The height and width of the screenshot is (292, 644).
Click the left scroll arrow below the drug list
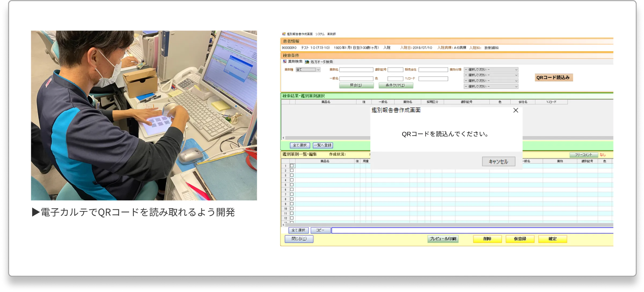[283, 225]
